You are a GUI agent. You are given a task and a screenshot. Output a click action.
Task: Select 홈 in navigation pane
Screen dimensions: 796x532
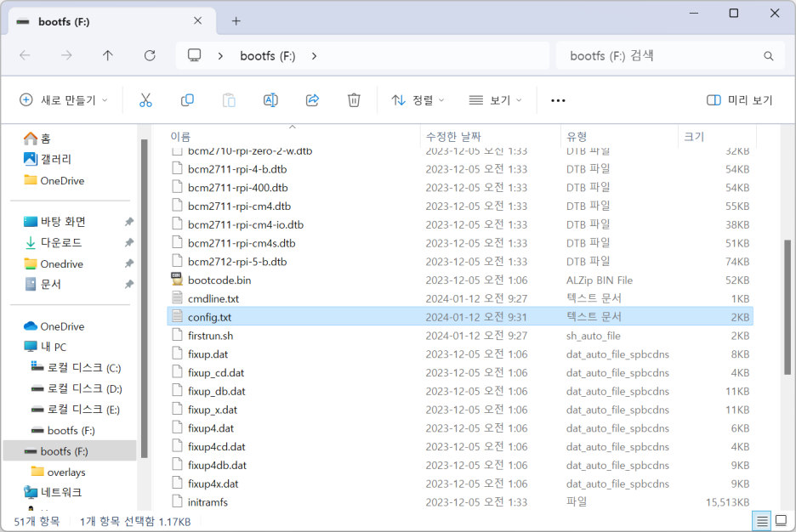[x=37, y=139]
